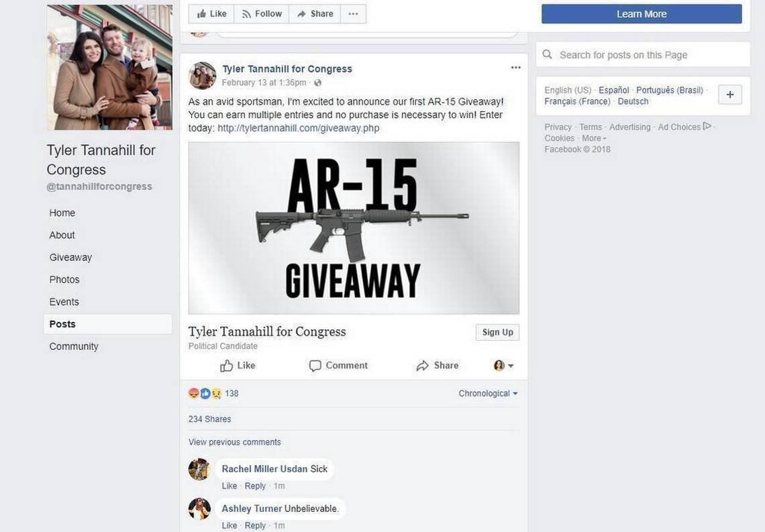
Task: Expand the profile picture selector dropdown
Action: coord(503,365)
